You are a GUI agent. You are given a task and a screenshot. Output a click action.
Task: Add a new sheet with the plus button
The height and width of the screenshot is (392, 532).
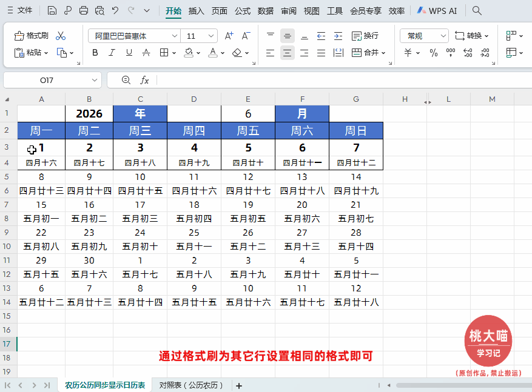(239, 385)
